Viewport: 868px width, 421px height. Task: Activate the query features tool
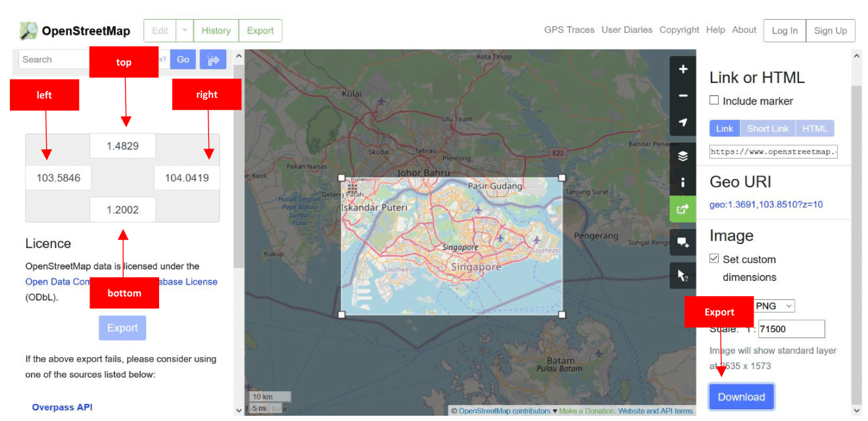pos(683,276)
